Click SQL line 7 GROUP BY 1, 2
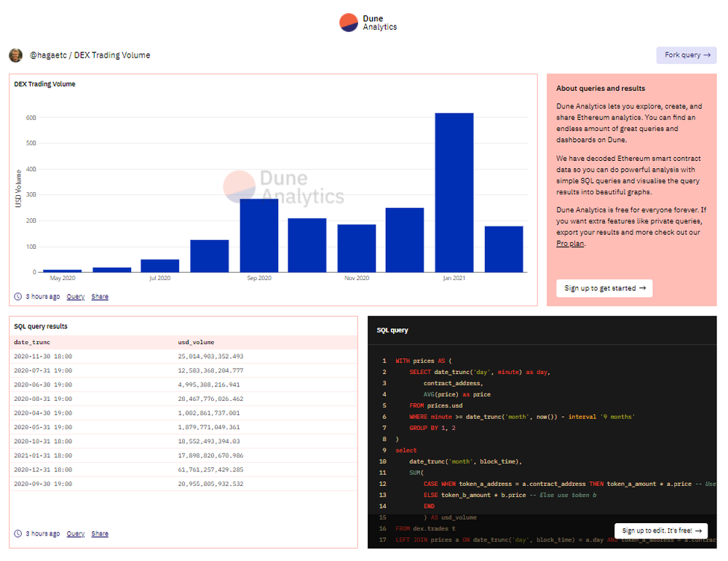The height and width of the screenshot is (561, 728). [432, 429]
